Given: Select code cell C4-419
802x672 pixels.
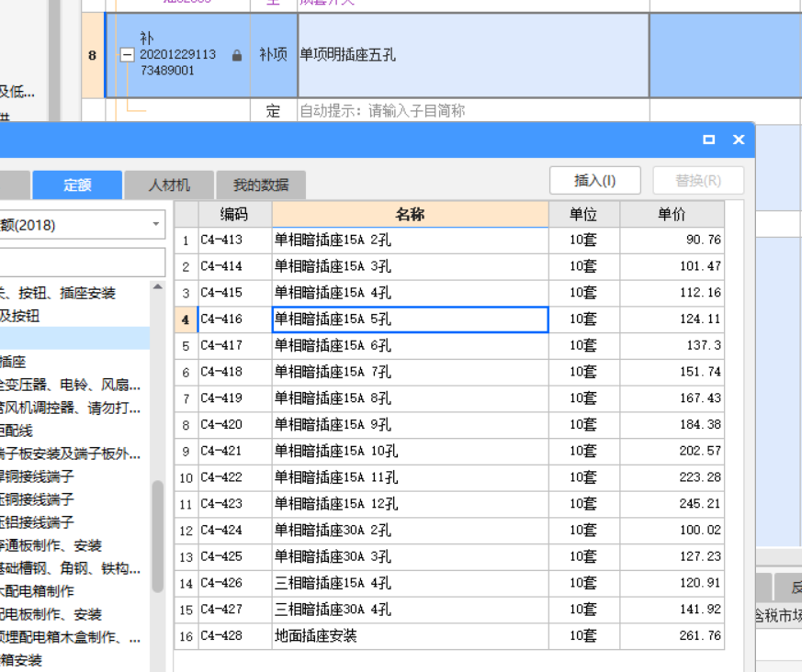Looking at the screenshot, I should [x=235, y=398].
